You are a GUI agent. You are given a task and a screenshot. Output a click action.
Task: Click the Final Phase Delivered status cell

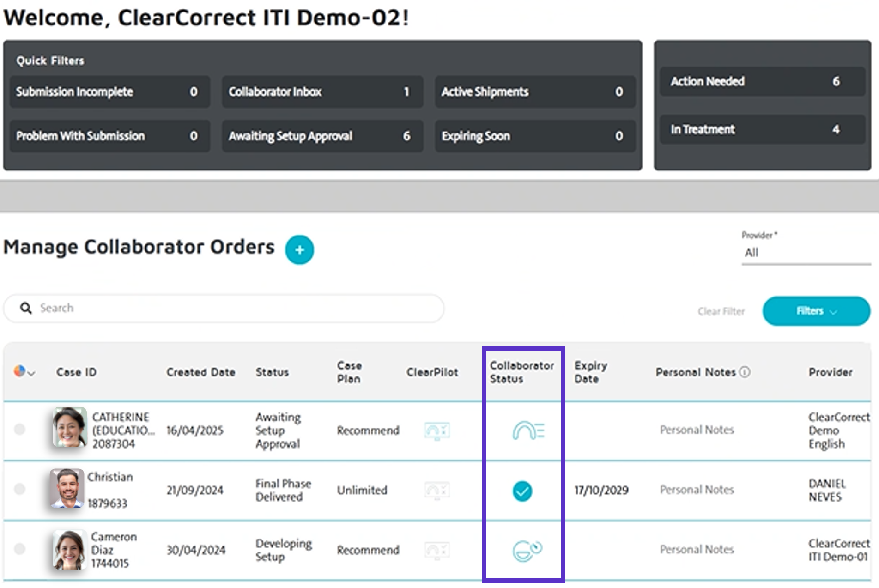point(283,490)
